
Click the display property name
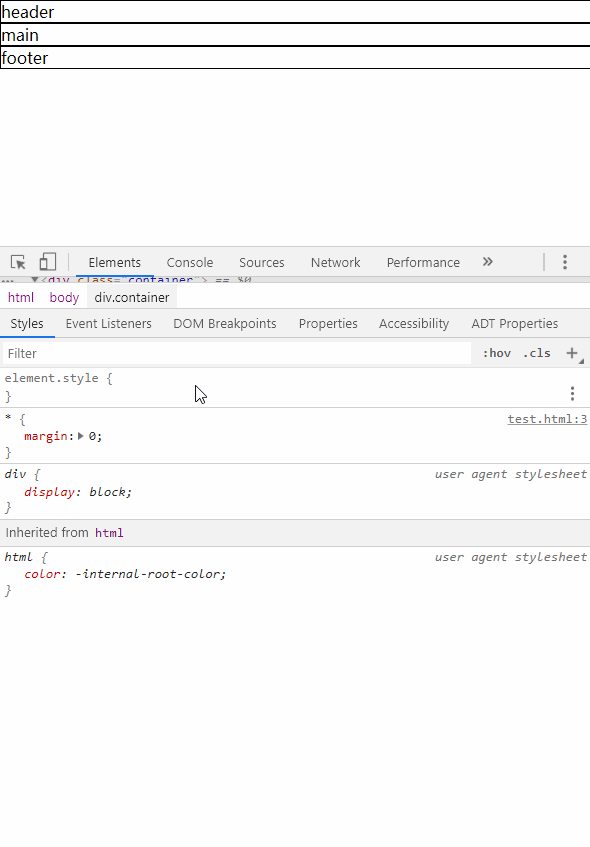coord(49,492)
